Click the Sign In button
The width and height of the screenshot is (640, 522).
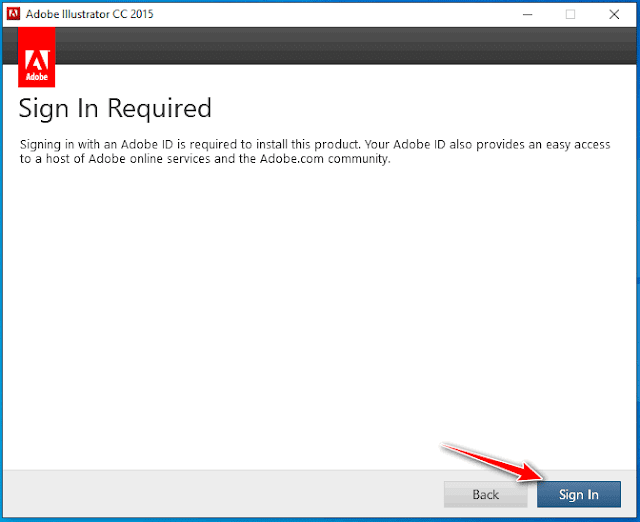point(578,494)
